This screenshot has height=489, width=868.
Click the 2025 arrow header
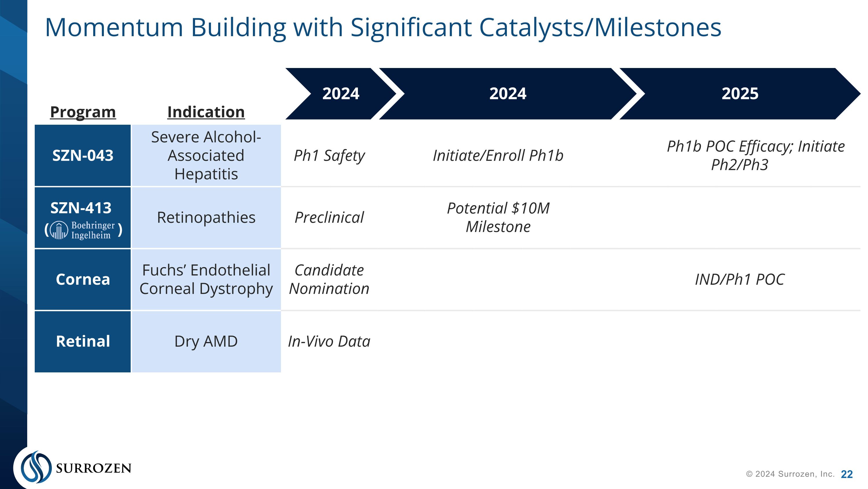[740, 94]
